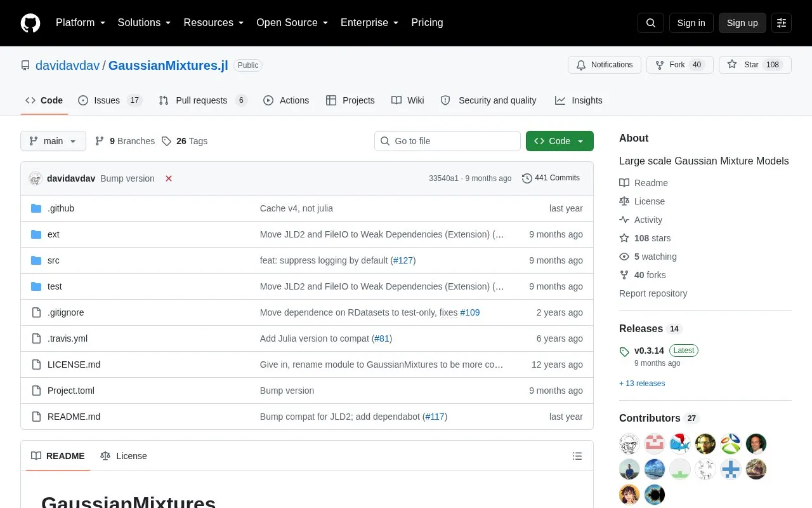Switch to the Issues tab

point(110,100)
